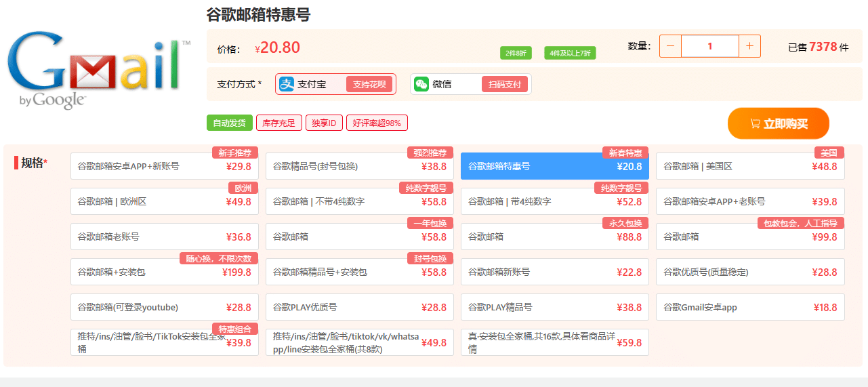Select the highlighted 谷歌邮箱特惠号 ¥20.8 option

(x=555, y=166)
